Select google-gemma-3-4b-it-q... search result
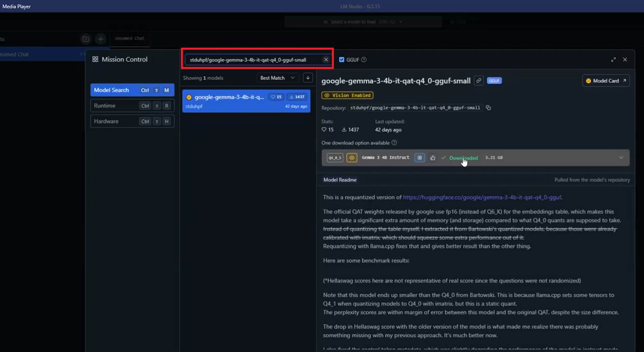Viewport: 644px width, 352px height. coord(246,101)
